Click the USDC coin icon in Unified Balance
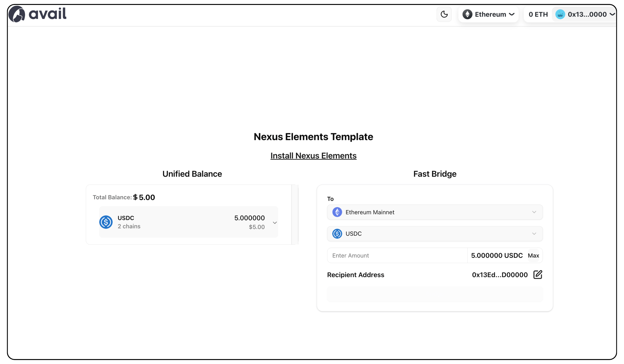The image size is (624, 364). 106,222
